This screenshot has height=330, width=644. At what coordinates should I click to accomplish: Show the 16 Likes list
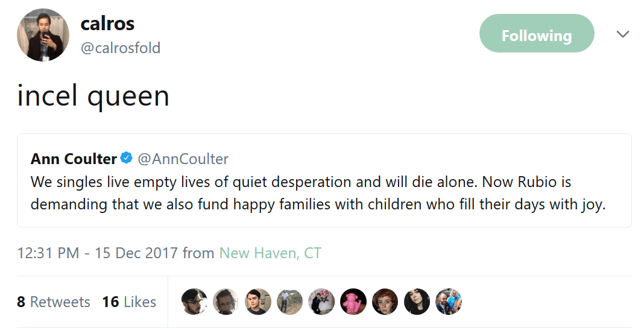click(x=129, y=302)
